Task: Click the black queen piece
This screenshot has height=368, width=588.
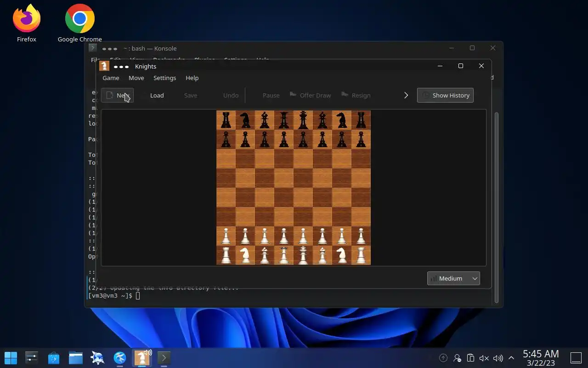Action: (x=284, y=120)
